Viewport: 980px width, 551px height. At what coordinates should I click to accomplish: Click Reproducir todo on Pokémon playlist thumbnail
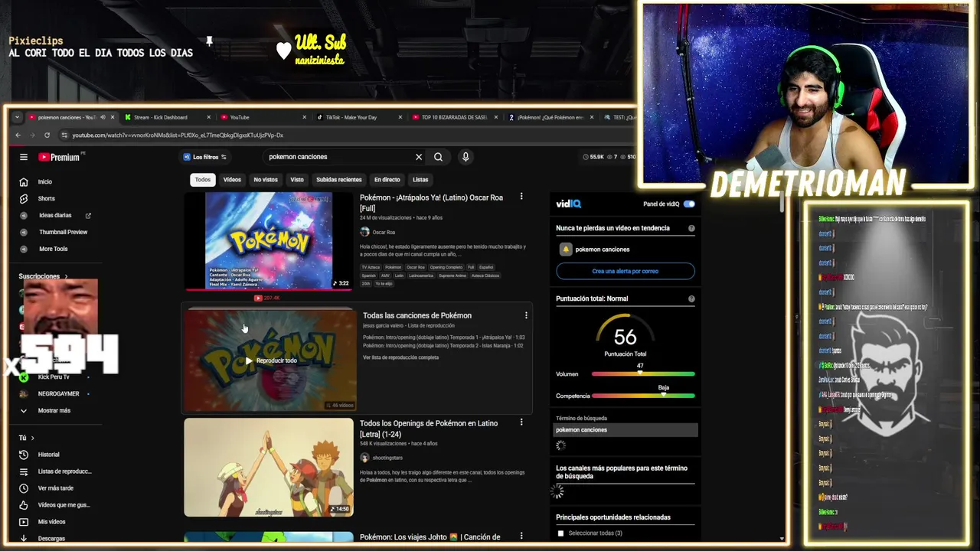pyautogui.click(x=271, y=360)
